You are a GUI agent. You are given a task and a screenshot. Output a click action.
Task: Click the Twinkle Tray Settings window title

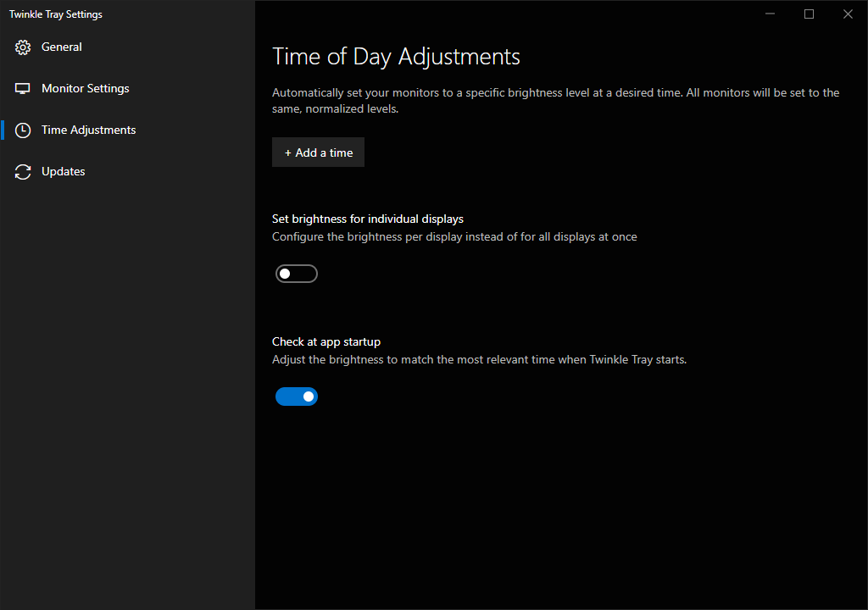pos(56,14)
